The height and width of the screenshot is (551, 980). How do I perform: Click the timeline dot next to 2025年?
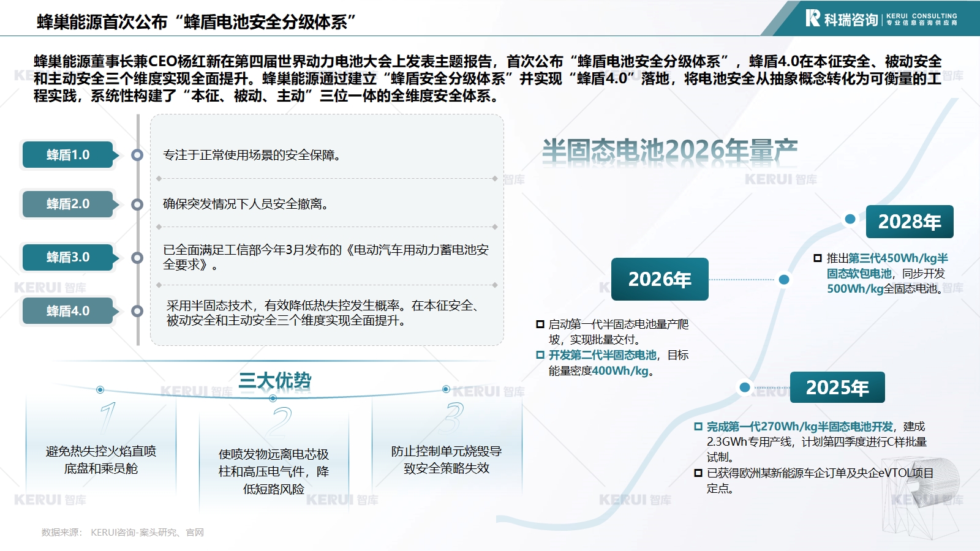click(745, 388)
